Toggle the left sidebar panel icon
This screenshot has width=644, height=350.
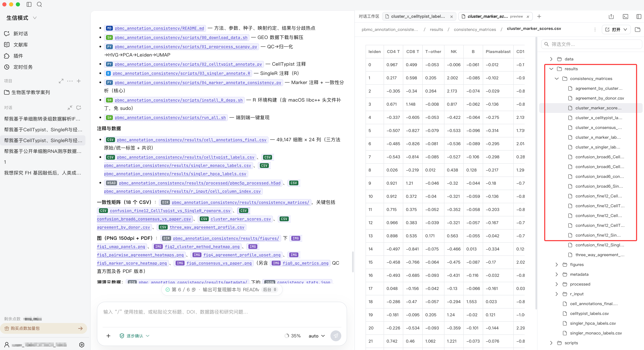coord(29,4)
